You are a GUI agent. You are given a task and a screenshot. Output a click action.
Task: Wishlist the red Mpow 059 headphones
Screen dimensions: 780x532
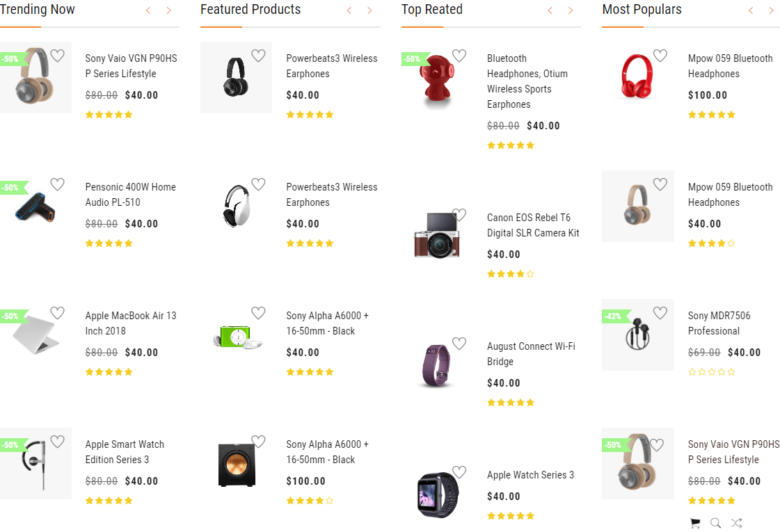click(660, 56)
